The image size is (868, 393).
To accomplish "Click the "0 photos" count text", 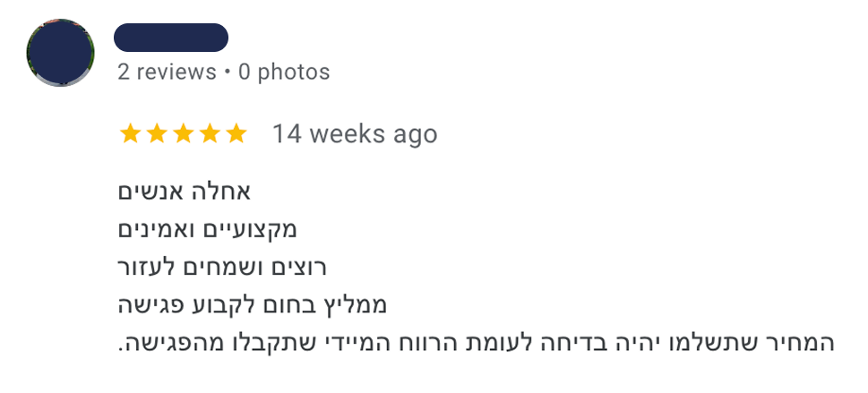I will tap(284, 73).
